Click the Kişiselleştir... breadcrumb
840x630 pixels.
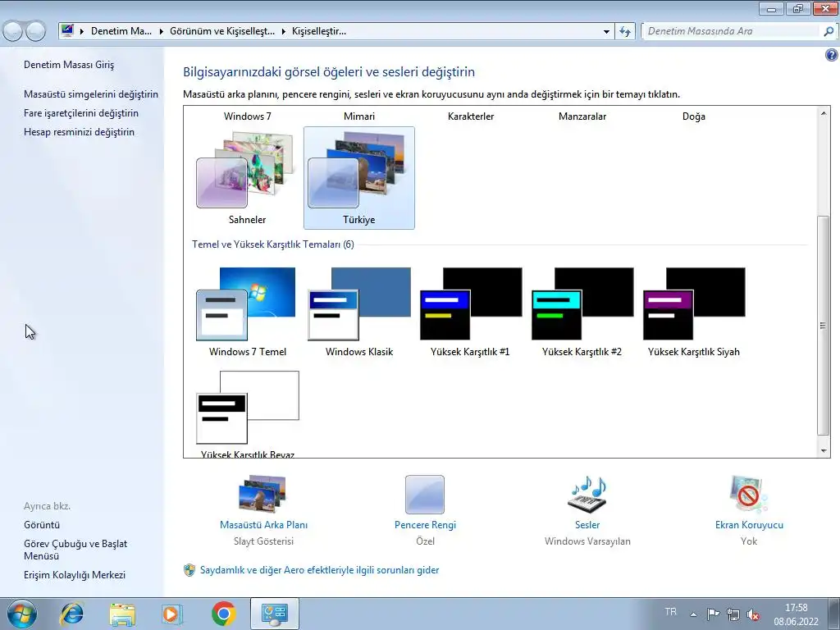click(319, 31)
